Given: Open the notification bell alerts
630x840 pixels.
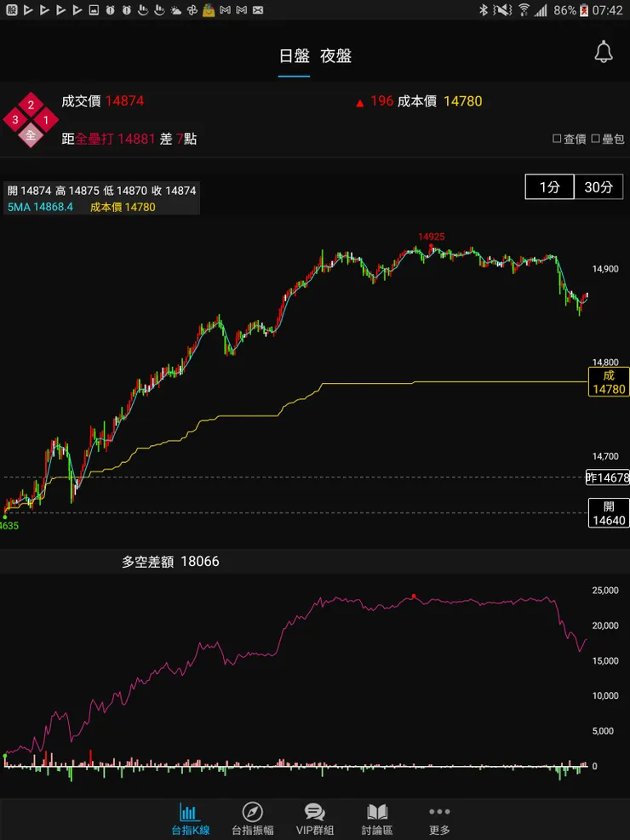Looking at the screenshot, I should click(604, 52).
